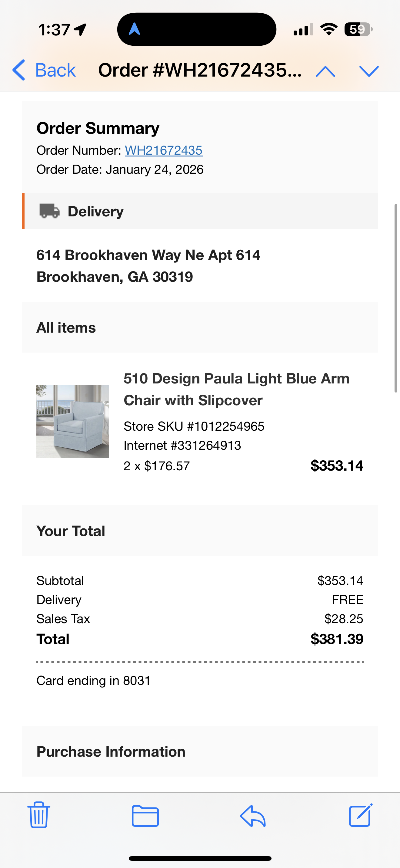The width and height of the screenshot is (400, 868).
Task: Tap the back chevron icon
Action: click(x=18, y=70)
